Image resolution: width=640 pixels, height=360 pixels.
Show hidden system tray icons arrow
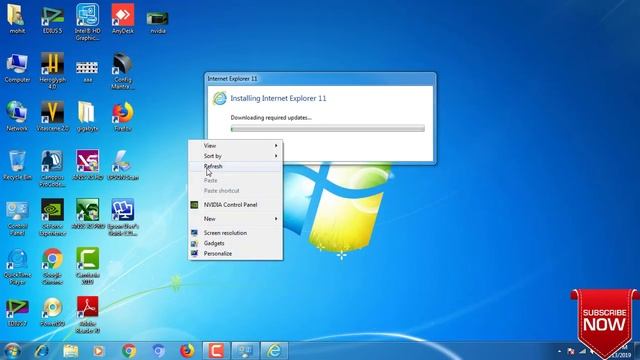coord(559,351)
